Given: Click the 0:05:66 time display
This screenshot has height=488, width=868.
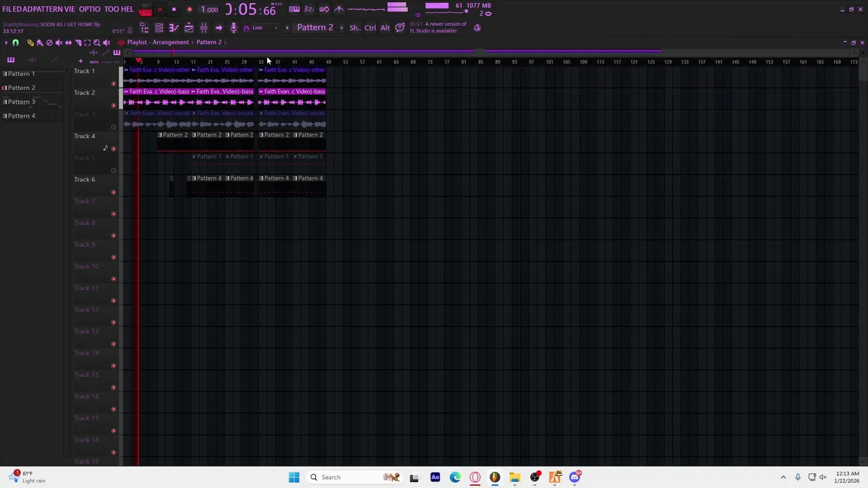Looking at the screenshot, I should point(250,9).
